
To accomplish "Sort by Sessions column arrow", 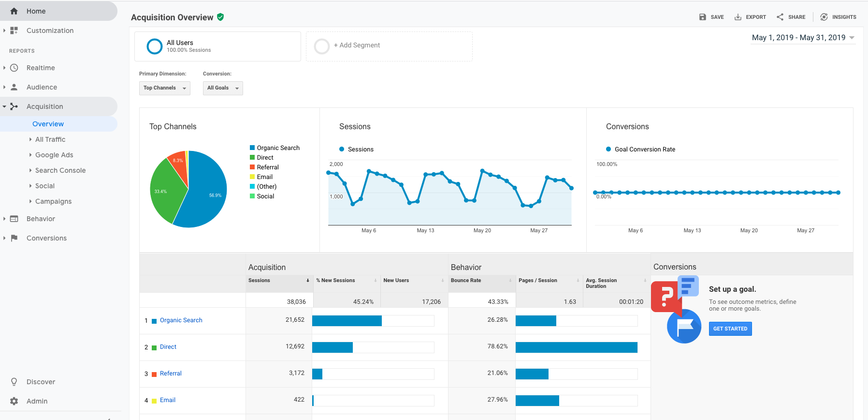I will click(x=307, y=281).
